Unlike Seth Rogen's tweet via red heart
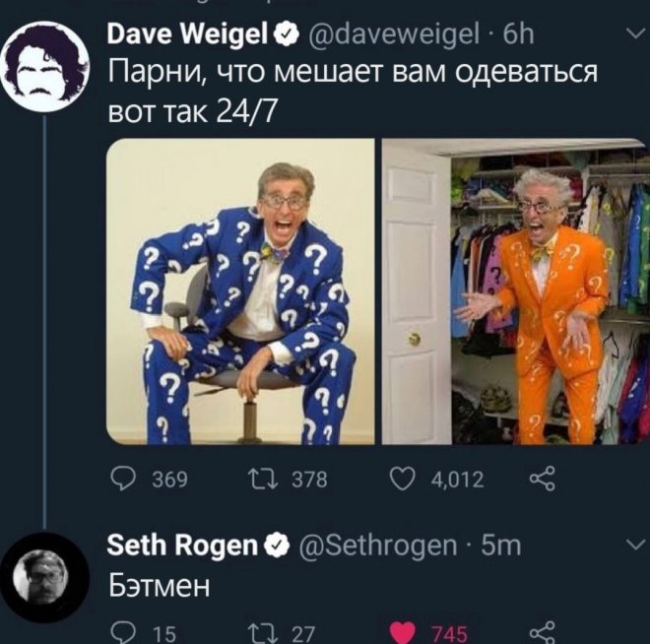The image size is (650, 644). tap(402, 633)
